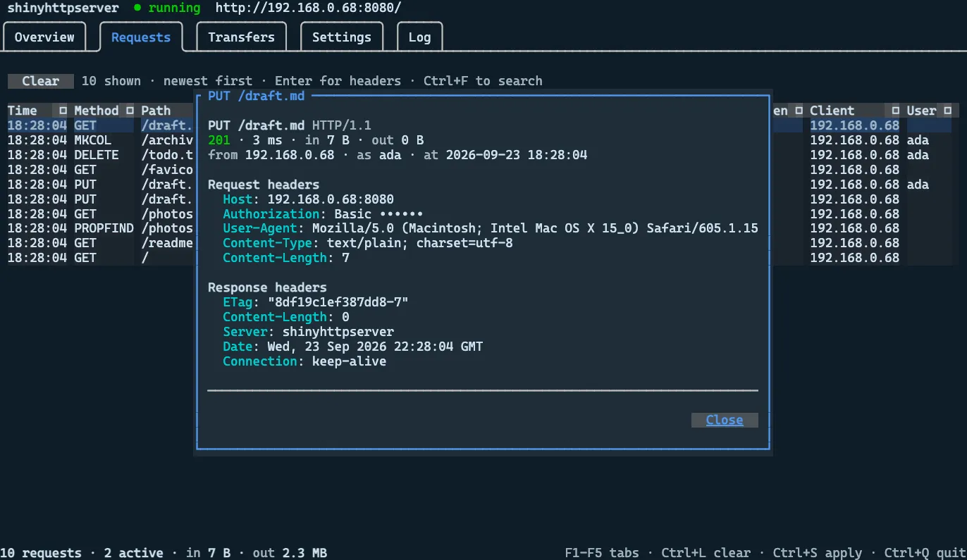Click the square marker in the Client column header

(896, 111)
